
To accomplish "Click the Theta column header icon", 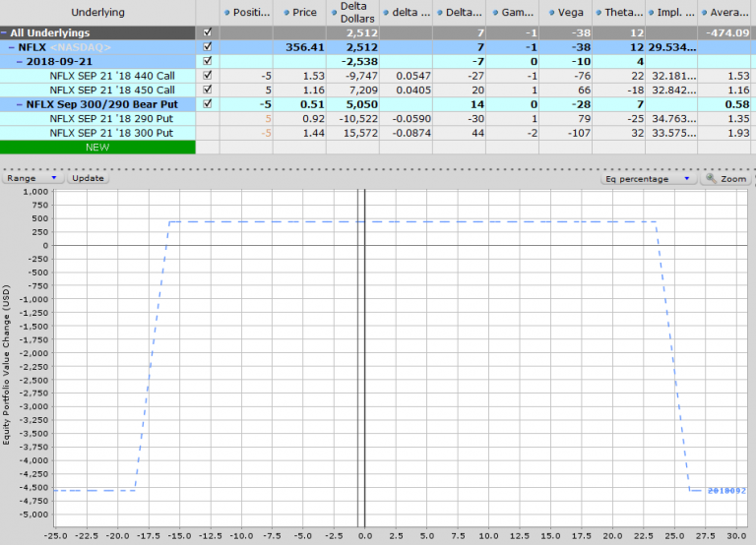I will point(598,13).
